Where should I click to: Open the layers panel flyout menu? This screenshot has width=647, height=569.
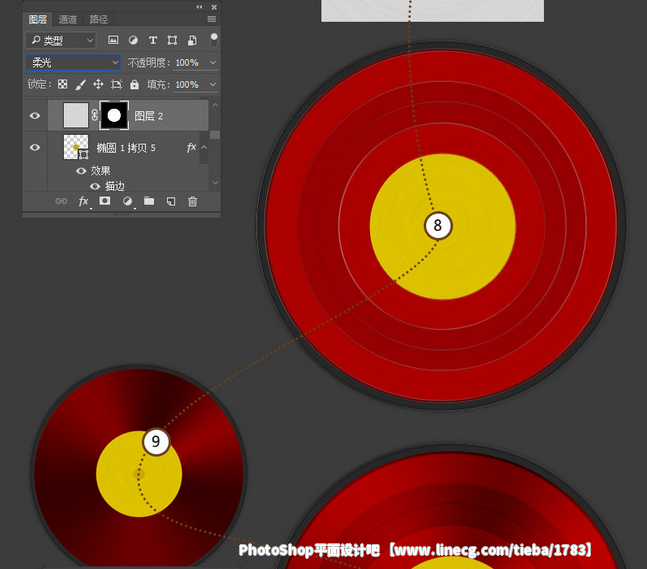[212, 19]
